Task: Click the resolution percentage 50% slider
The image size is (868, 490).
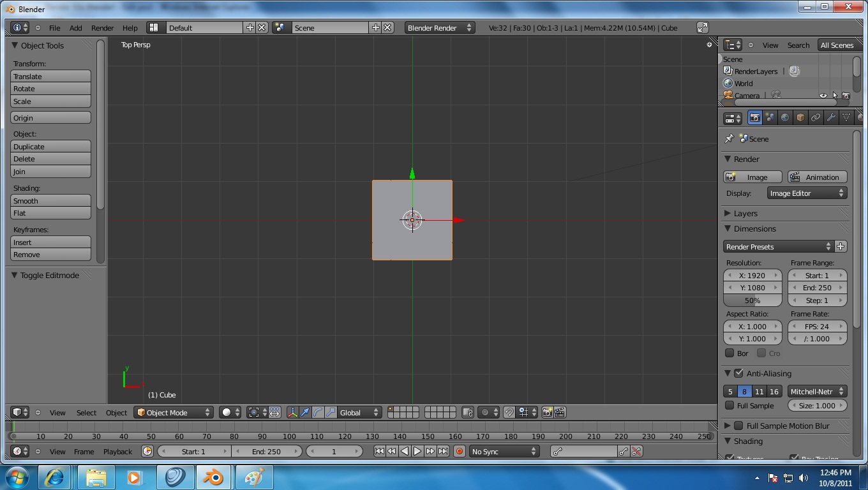Action: click(x=752, y=301)
